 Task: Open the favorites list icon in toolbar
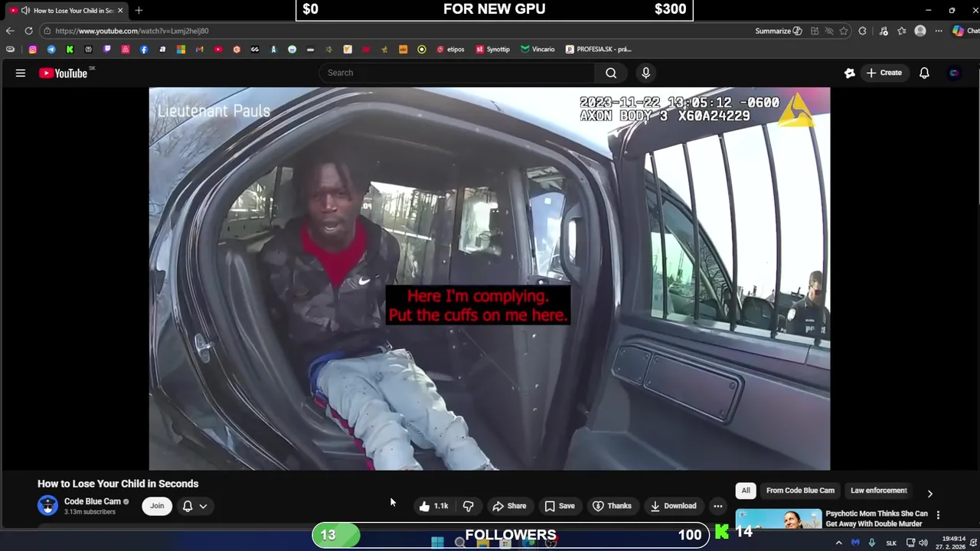tap(902, 31)
